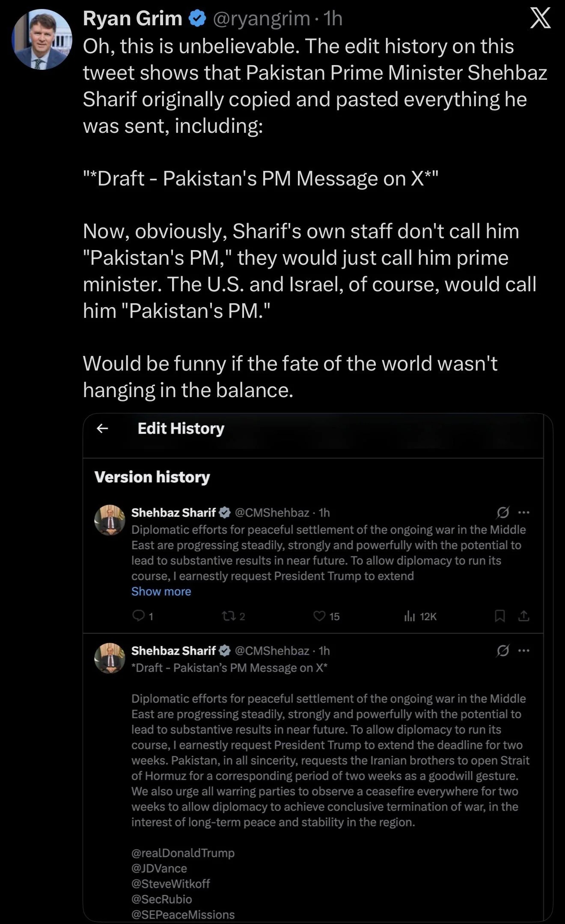Click the X logo in top corner
This screenshot has height=924, width=565.
coord(540,19)
